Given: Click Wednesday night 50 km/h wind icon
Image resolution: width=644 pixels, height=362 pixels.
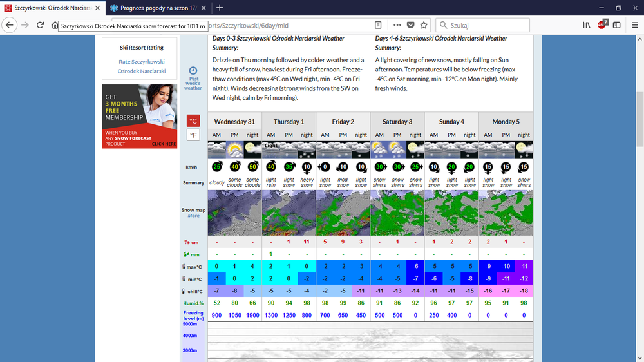Looking at the screenshot, I should coord(252,167).
